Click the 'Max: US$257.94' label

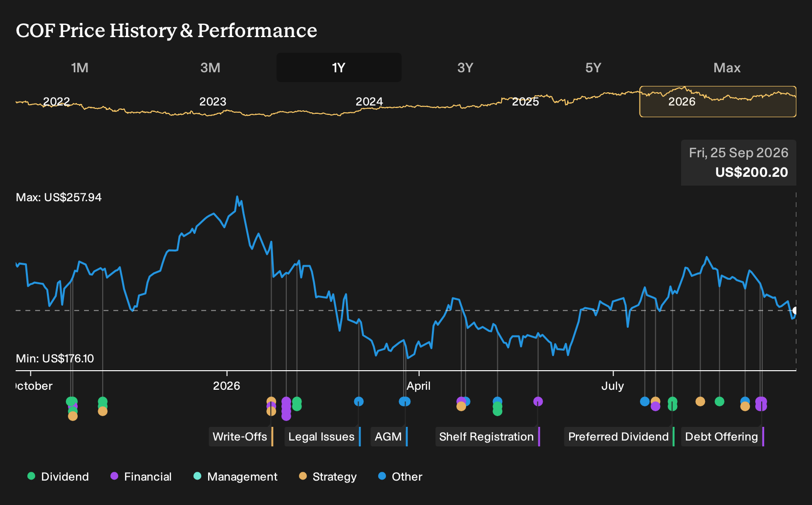(59, 197)
